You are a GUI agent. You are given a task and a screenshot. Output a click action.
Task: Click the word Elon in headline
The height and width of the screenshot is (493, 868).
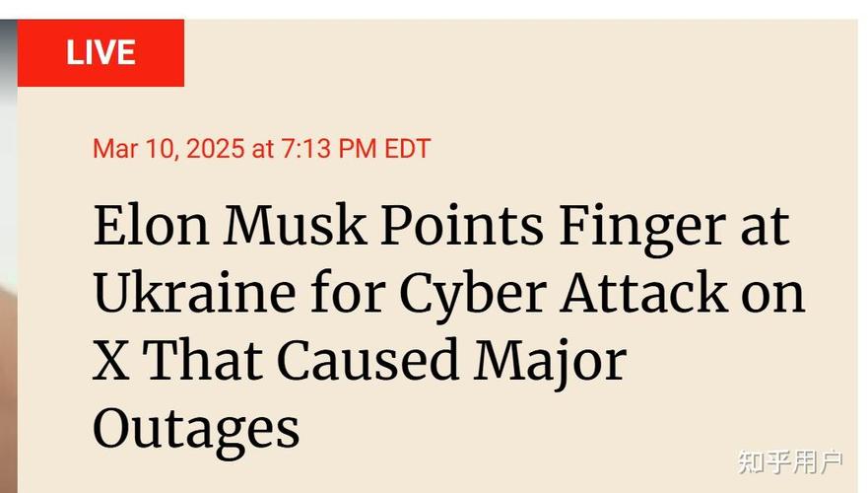151,224
